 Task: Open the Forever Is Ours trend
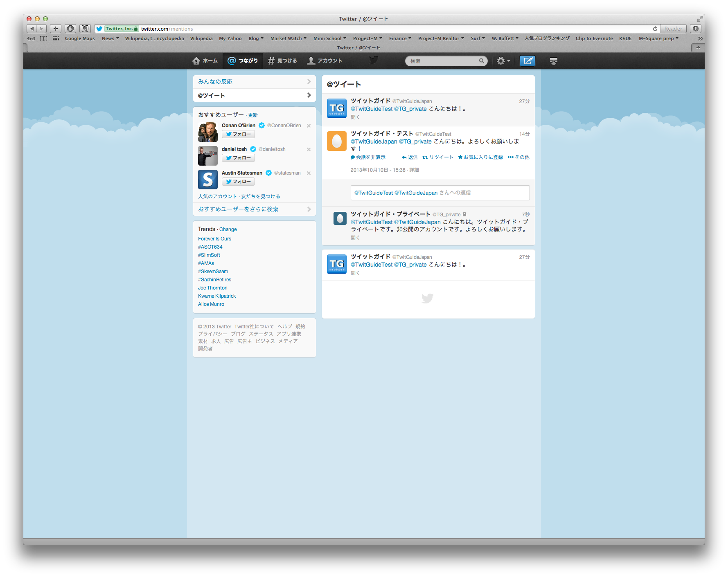214,239
